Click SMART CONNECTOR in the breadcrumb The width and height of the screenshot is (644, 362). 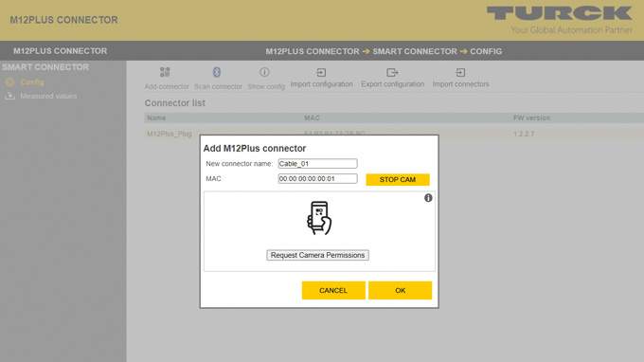click(x=415, y=51)
